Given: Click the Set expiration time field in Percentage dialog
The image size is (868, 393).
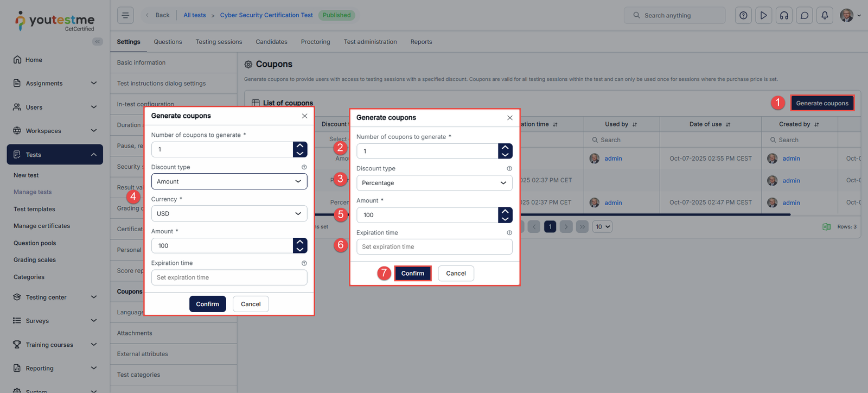Looking at the screenshot, I should pyautogui.click(x=434, y=247).
